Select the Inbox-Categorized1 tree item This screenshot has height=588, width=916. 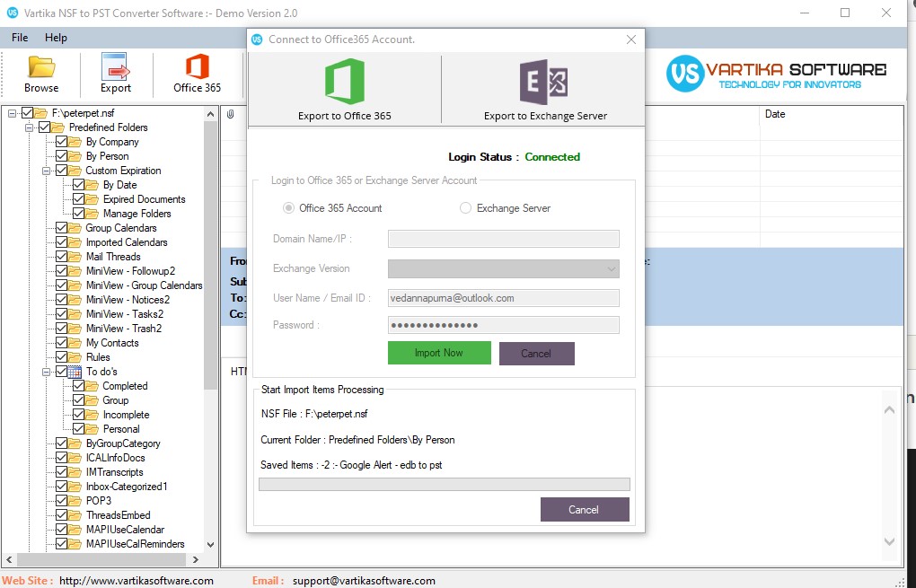click(127, 487)
